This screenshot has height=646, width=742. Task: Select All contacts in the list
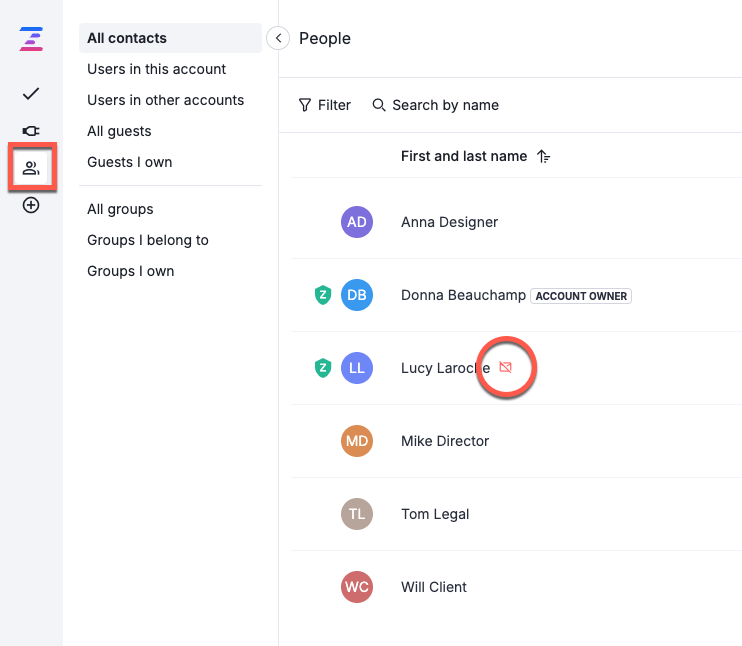(x=127, y=38)
